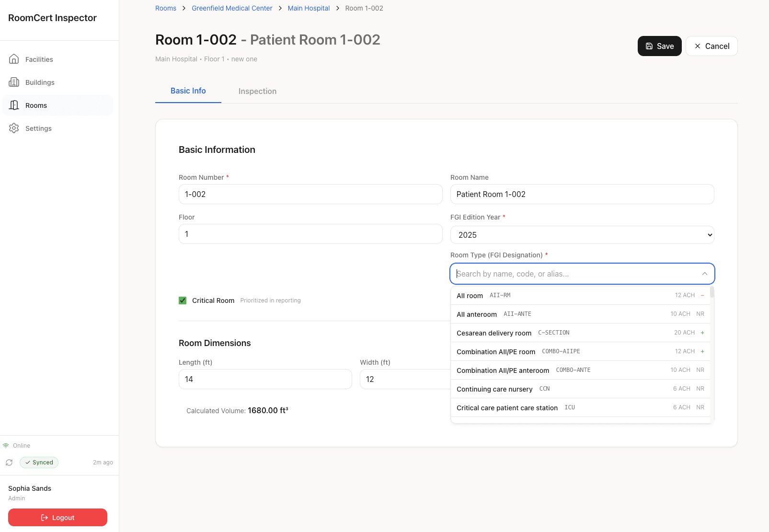Focus the Floor input field
Viewport: 769px width, 532px height.
click(x=310, y=234)
